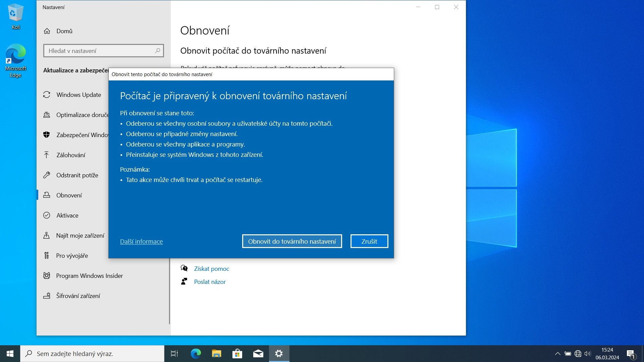This screenshot has width=644, height=362.
Task: Open the Koš recycle bin on desktop
Action: (15, 17)
